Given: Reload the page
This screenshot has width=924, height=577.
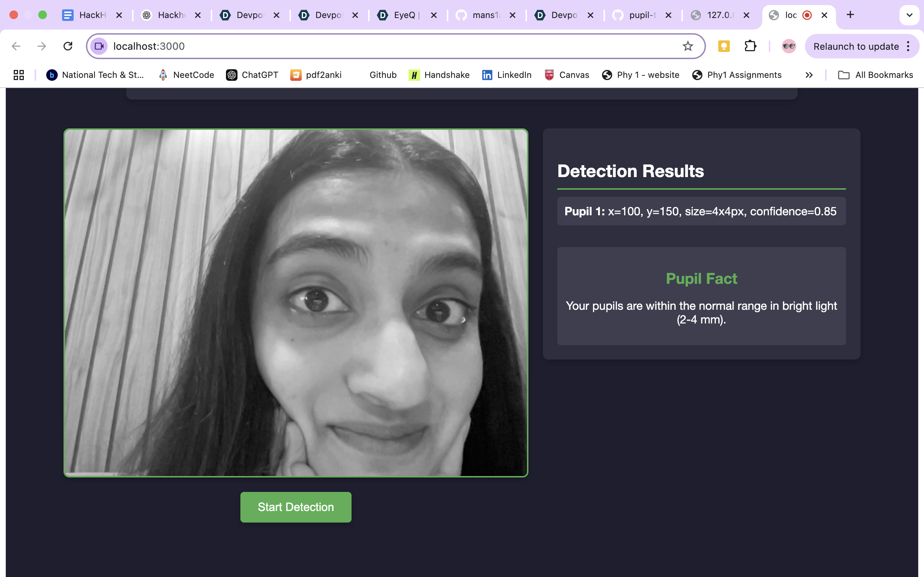Looking at the screenshot, I should (68, 46).
